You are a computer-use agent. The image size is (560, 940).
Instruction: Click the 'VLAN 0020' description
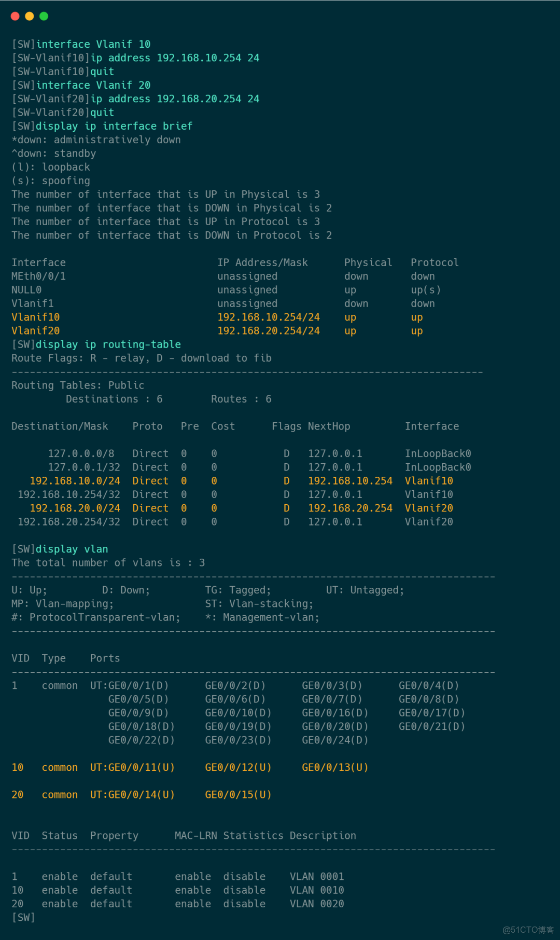[317, 904]
